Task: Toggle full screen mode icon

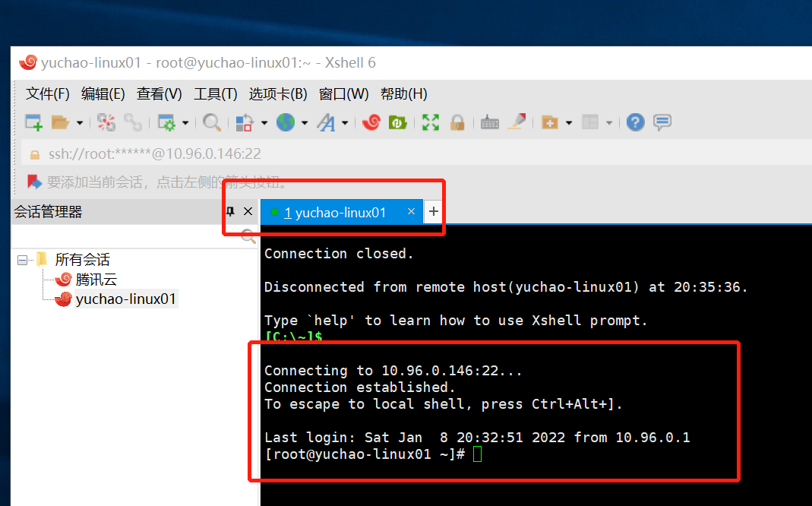Action: [431, 122]
